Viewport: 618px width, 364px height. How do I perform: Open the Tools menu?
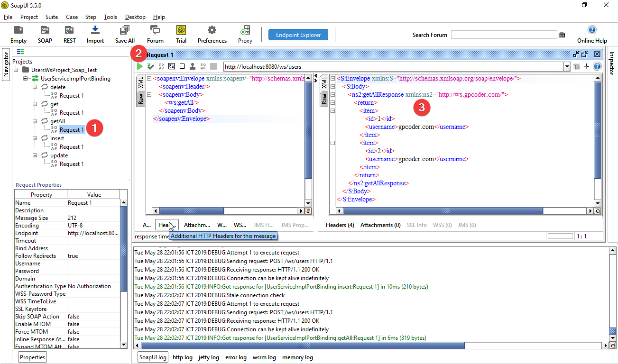[111, 17]
